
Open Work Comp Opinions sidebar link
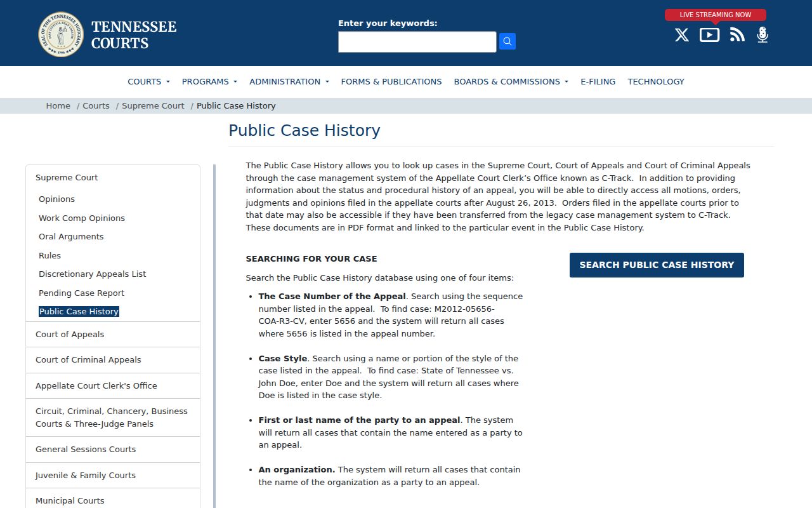click(x=82, y=218)
